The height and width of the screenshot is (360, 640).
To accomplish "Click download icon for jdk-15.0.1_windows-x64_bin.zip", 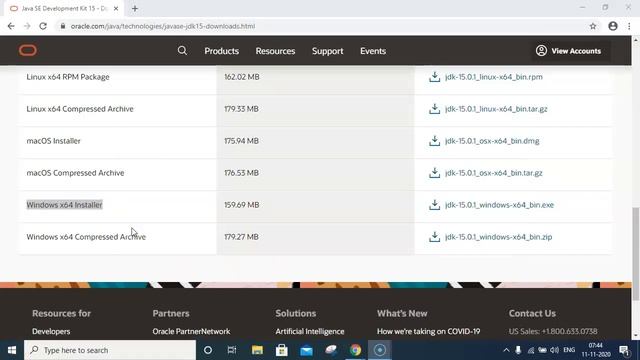I will coord(434,237).
